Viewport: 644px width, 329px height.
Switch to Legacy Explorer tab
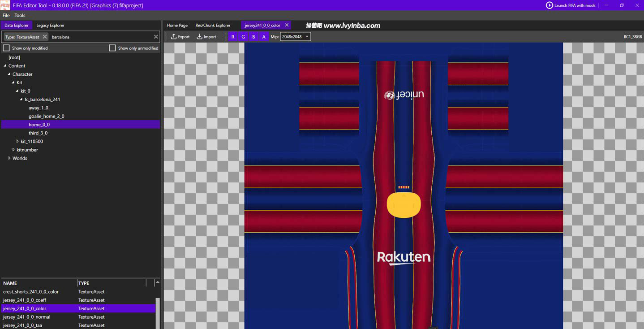click(50, 25)
